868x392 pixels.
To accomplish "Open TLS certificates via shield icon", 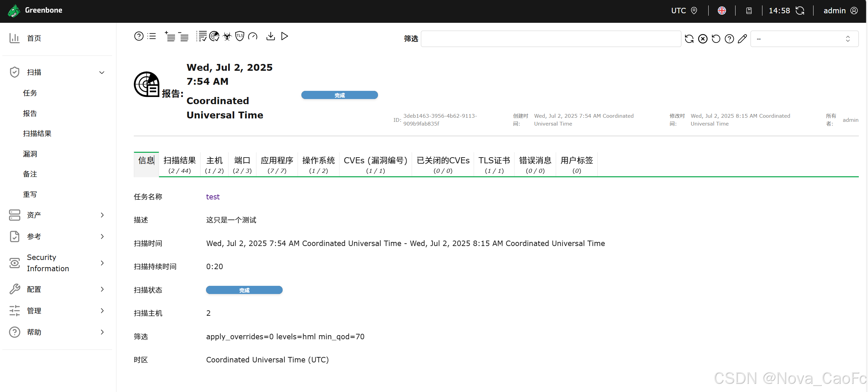I will click(x=240, y=36).
